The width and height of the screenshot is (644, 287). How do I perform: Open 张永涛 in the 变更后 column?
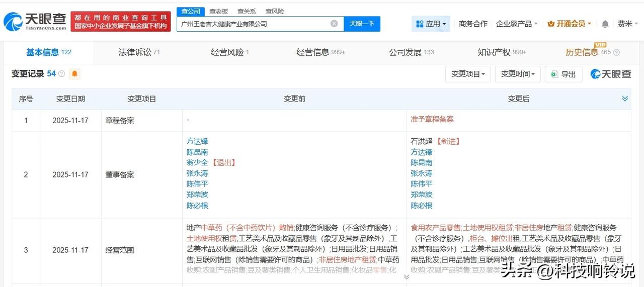[422, 173]
